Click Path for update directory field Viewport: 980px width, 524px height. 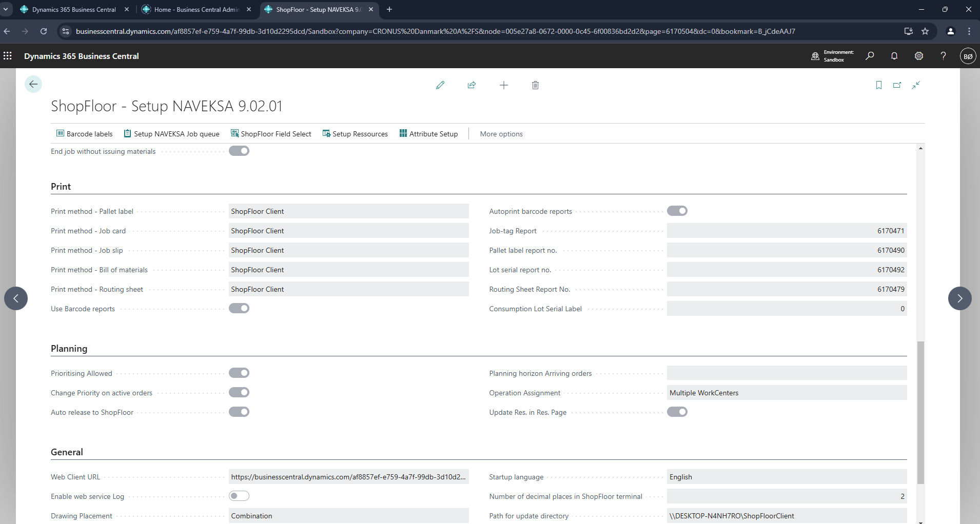787,516
